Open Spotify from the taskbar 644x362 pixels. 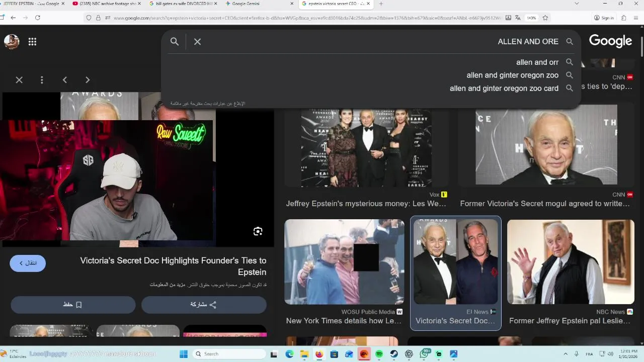coord(379,354)
